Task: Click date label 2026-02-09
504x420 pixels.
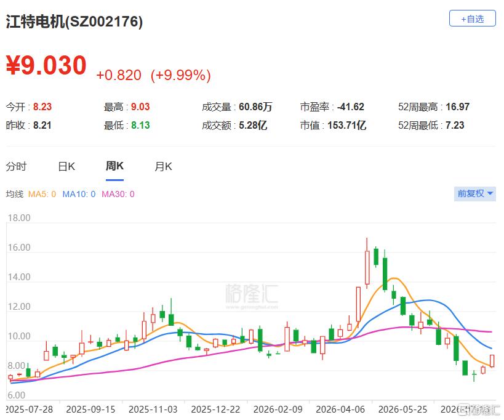Action: 278,410
